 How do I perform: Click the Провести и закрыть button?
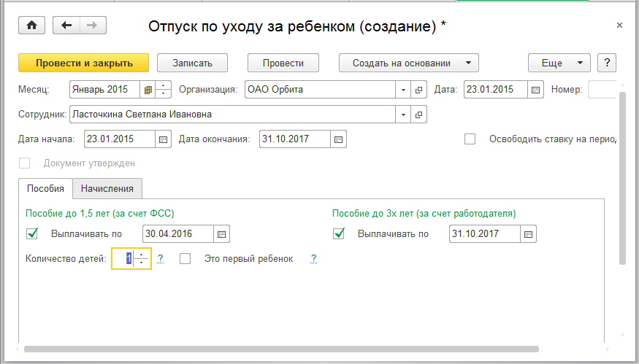[83, 63]
